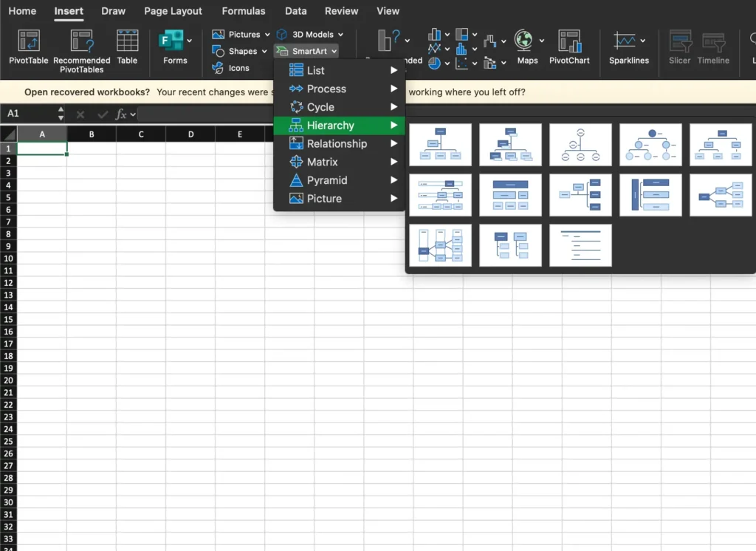Image resolution: width=756 pixels, height=551 pixels.
Task: Choose the Hierarchy List layout thumbnail
Action: pyautogui.click(x=511, y=245)
